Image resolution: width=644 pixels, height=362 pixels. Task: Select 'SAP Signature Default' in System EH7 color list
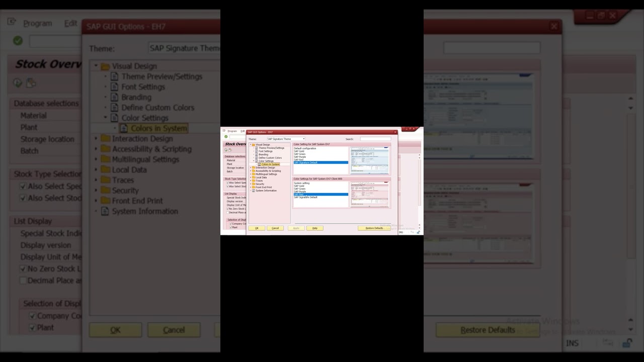[321, 162]
